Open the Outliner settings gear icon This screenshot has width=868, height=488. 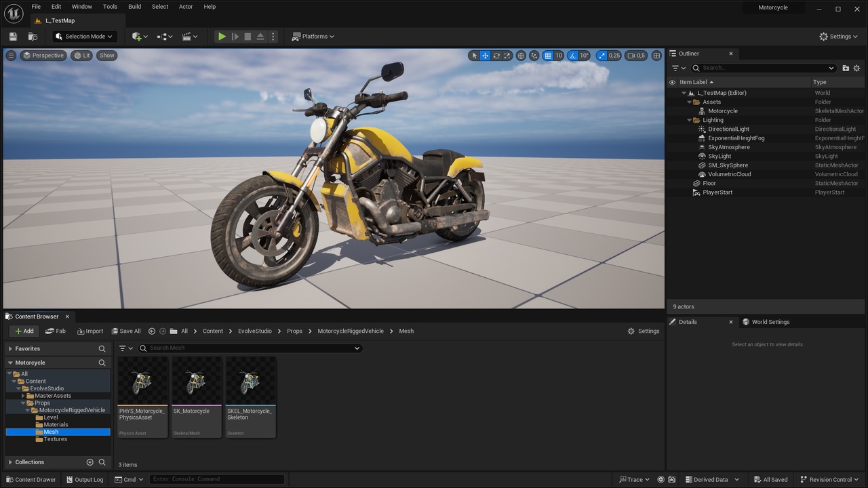856,68
